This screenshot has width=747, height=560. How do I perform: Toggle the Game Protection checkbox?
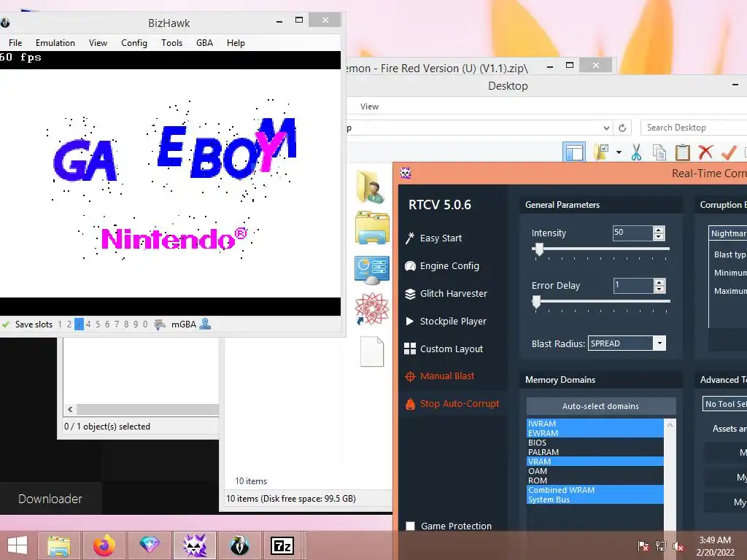(x=410, y=526)
